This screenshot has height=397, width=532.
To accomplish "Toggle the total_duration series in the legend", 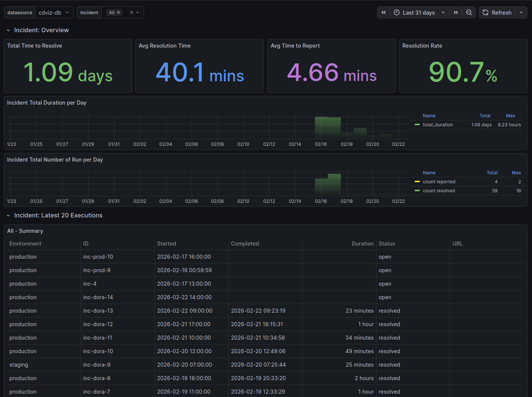I will pos(438,124).
